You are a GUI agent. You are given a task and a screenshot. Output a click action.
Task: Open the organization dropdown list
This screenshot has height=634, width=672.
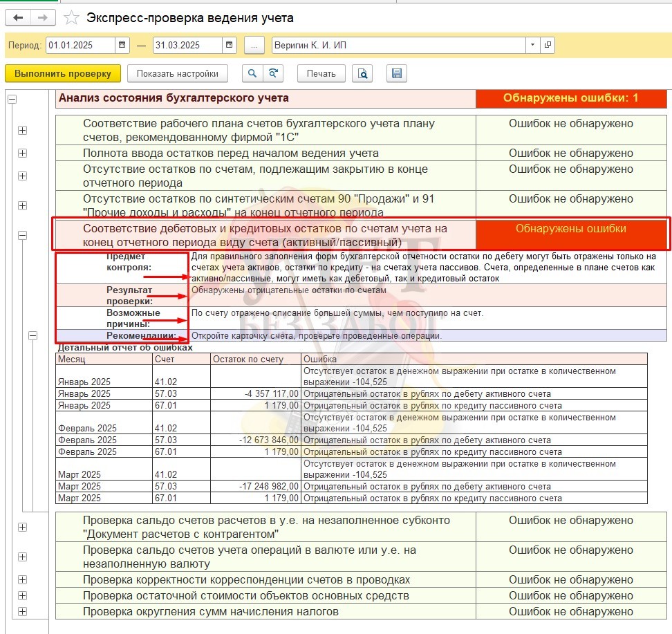(532, 46)
